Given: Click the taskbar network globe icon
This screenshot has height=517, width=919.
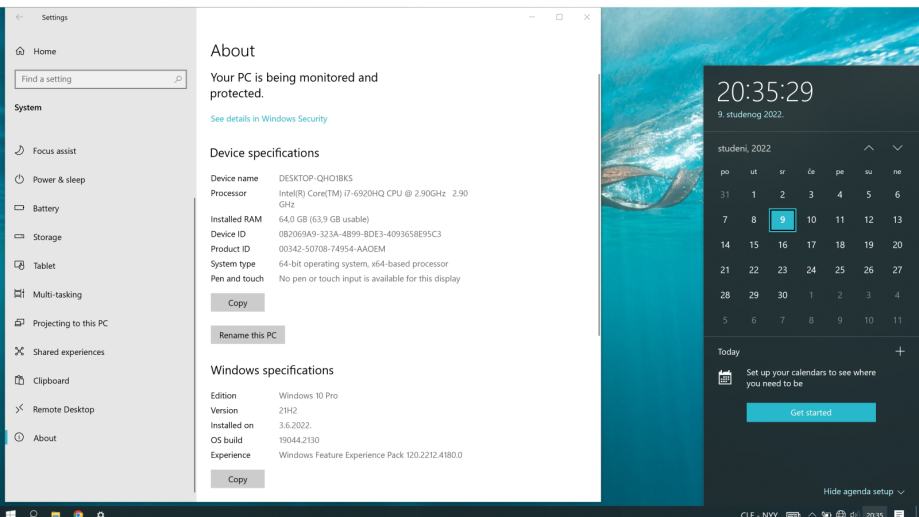Looking at the screenshot, I should point(841,514).
